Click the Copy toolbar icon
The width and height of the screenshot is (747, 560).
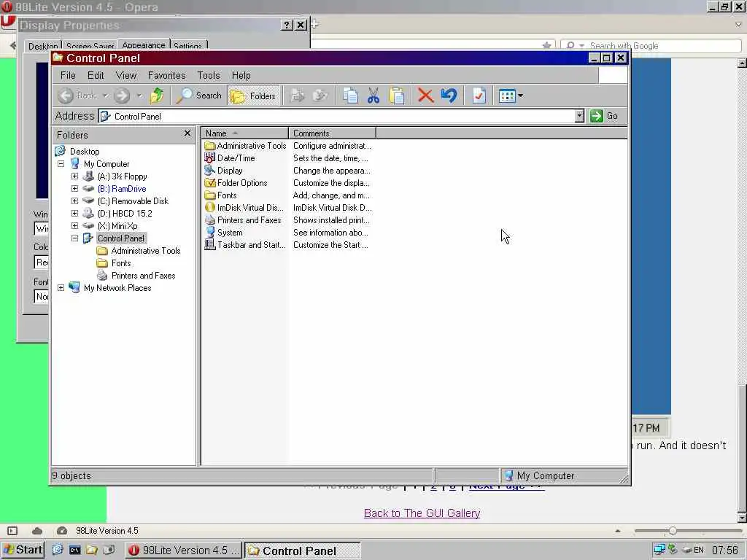tap(350, 96)
